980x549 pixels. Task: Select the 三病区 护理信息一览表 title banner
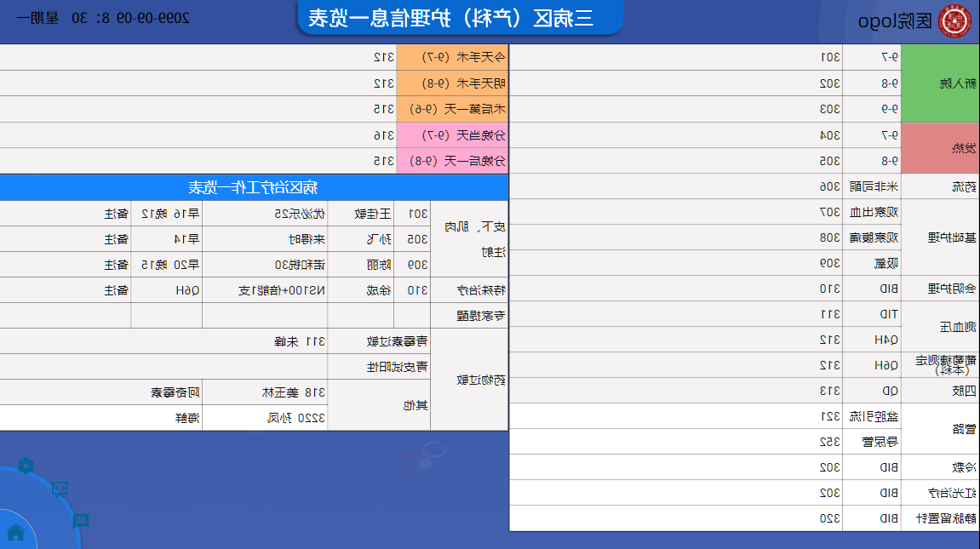click(x=461, y=18)
